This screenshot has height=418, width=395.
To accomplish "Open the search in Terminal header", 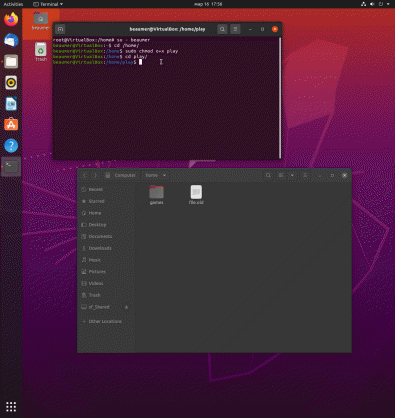I will (222, 29).
